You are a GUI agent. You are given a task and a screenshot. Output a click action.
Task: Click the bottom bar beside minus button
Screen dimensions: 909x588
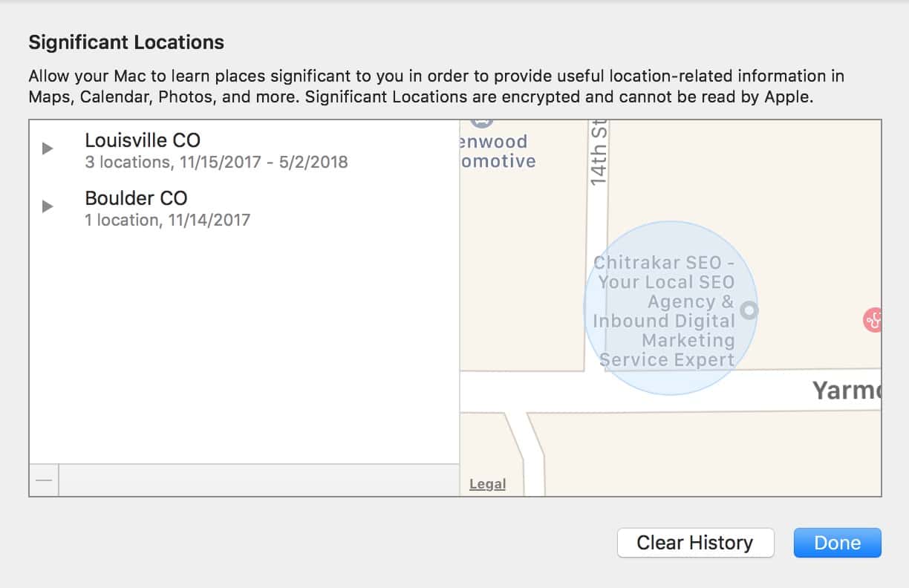[x=258, y=480]
